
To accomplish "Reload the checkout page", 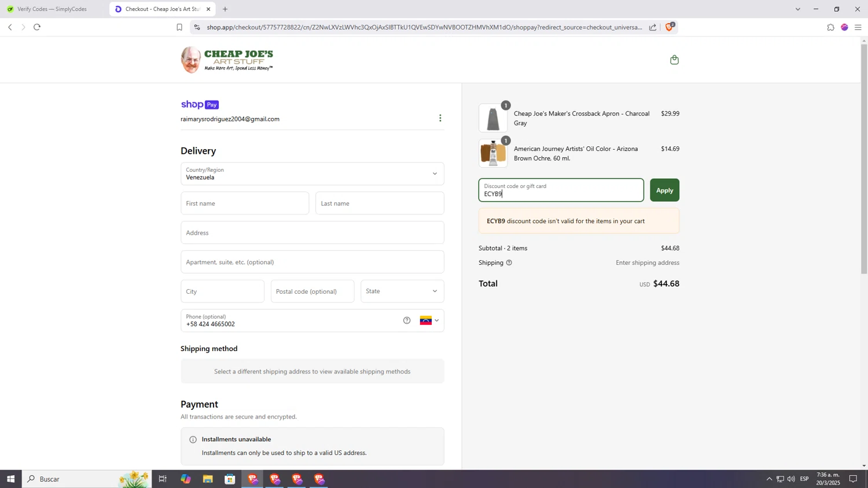I will coord(37,27).
